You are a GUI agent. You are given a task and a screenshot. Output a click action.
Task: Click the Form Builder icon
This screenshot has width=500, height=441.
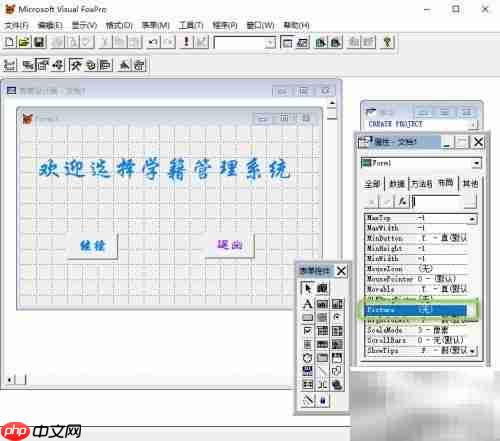(x=124, y=65)
